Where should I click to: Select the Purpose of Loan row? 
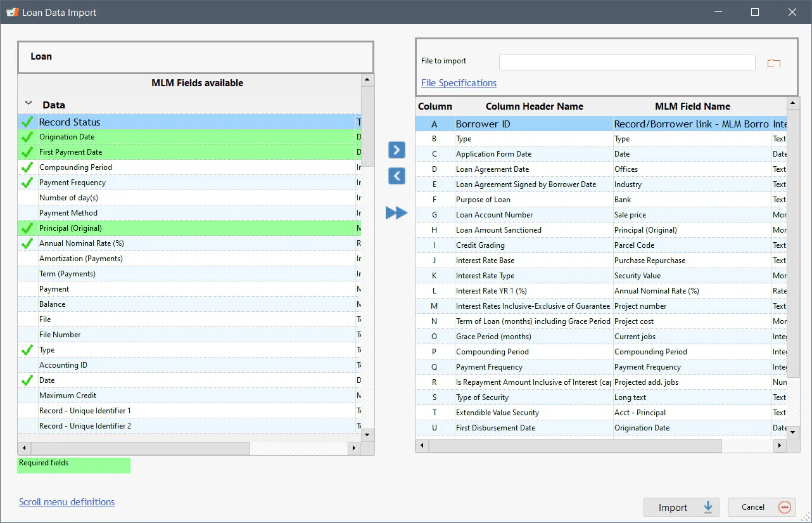tap(601, 200)
